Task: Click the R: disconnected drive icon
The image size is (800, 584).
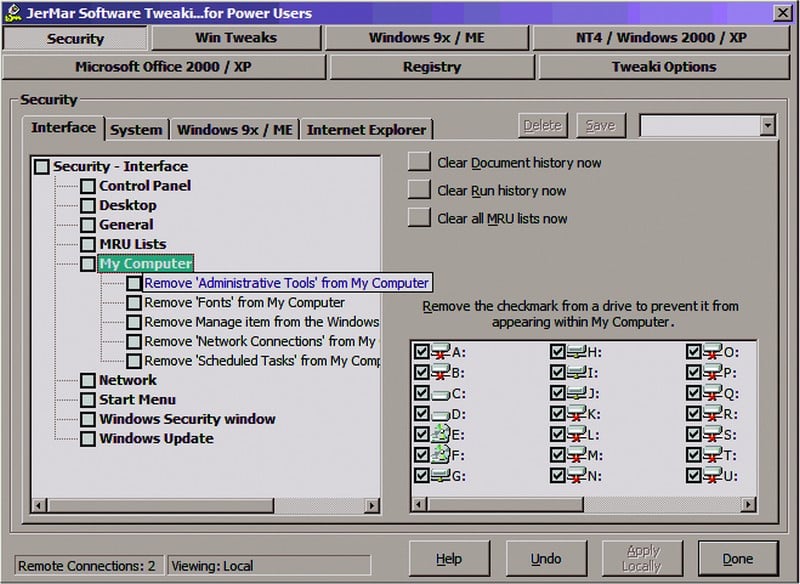Action: (713, 414)
